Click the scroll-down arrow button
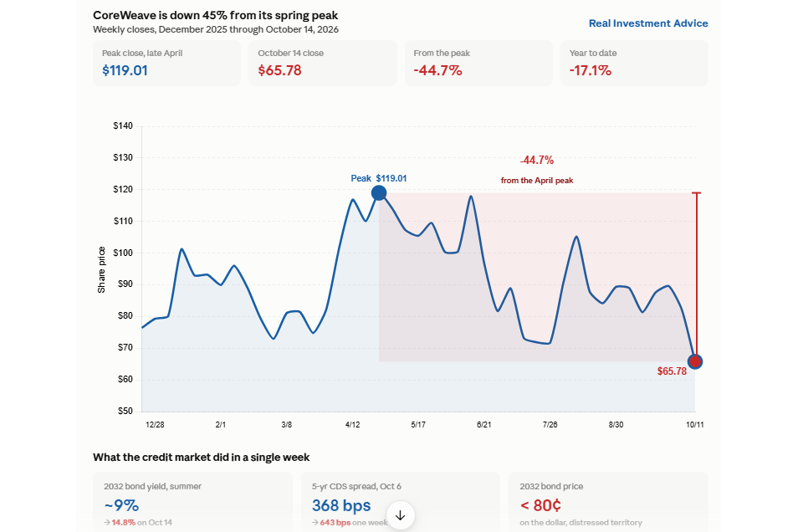 [401, 515]
